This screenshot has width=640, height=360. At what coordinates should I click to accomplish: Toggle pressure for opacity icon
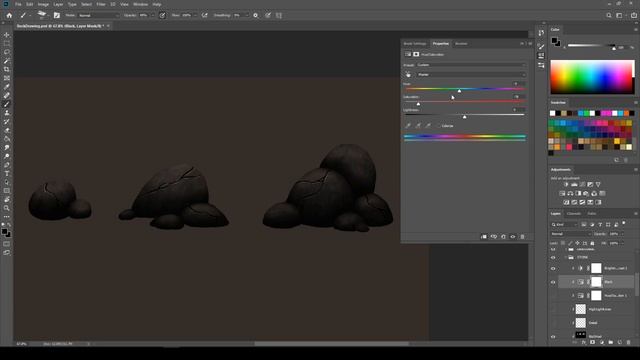point(162,16)
